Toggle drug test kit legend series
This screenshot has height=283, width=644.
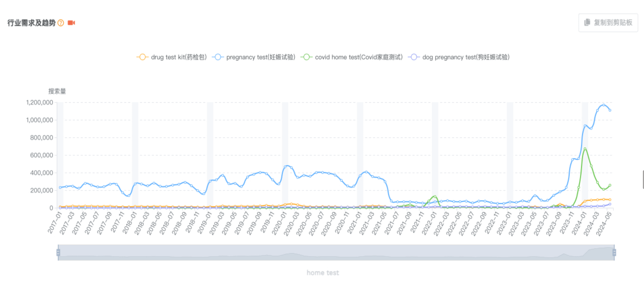[x=172, y=57]
